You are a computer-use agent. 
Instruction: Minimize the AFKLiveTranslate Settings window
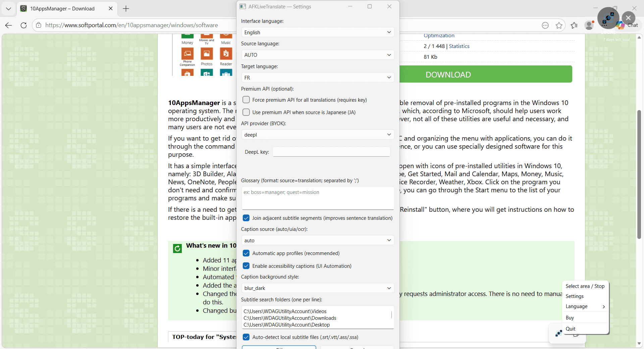click(350, 6)
